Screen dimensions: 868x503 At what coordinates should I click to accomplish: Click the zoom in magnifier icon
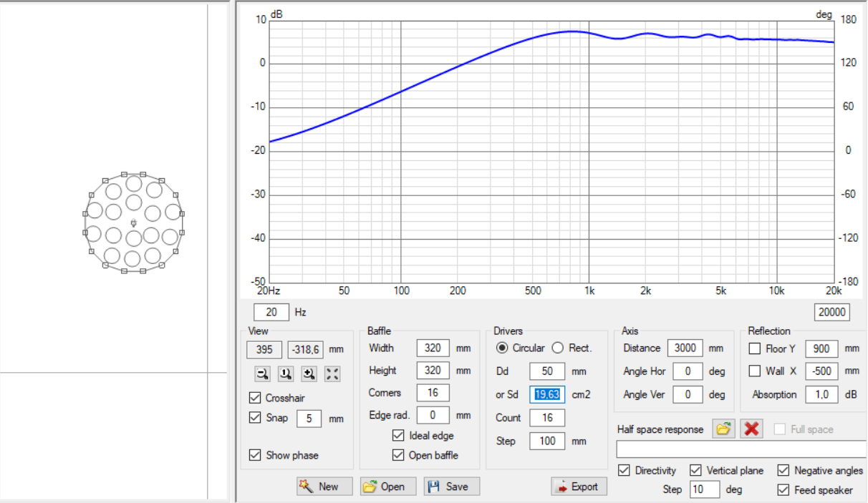click(309, 373)
